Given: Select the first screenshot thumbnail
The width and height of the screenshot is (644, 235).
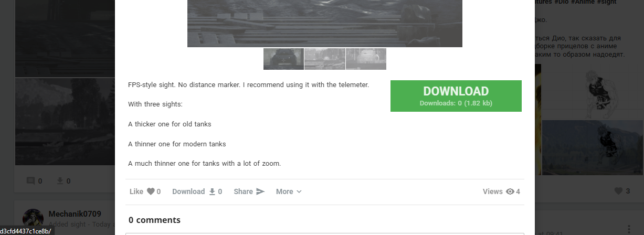Looking at the screenshot, I should 283,59.
